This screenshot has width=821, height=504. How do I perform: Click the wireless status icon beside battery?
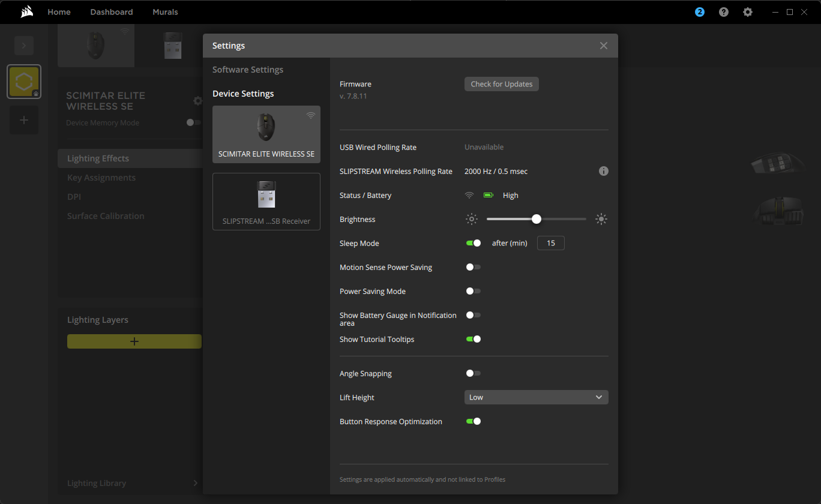click(x=469, y=195)
